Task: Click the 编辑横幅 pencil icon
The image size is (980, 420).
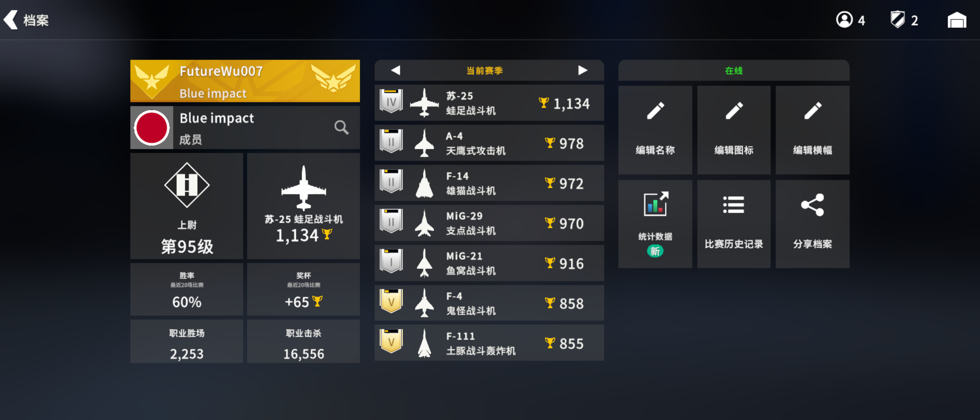Action: click(x=812, y=111)
